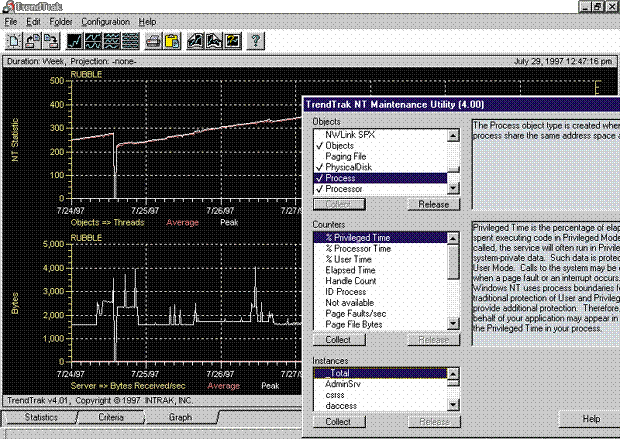620x439 pixels.
Task: Toggle the checked Process object
Action: point(380,178)
